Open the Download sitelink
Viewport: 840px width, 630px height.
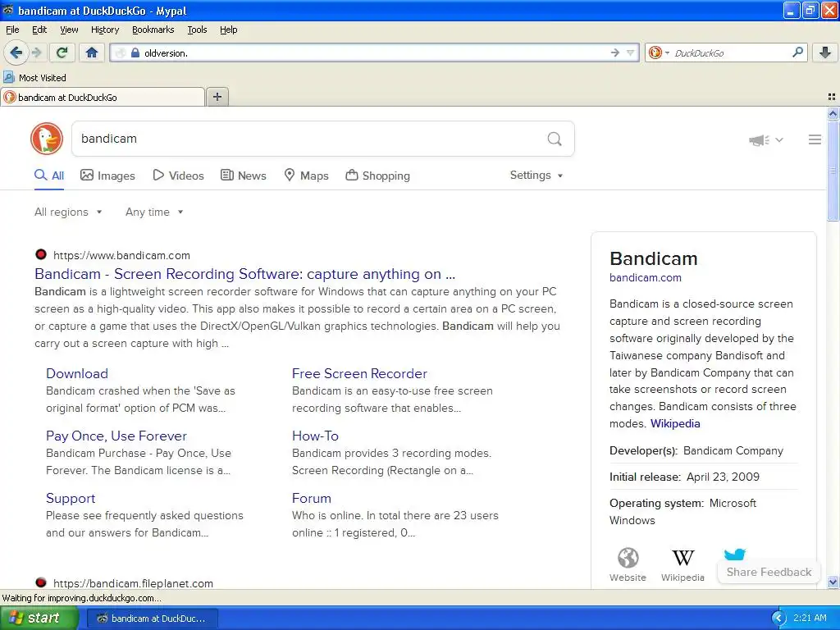(x=77, y=373)
